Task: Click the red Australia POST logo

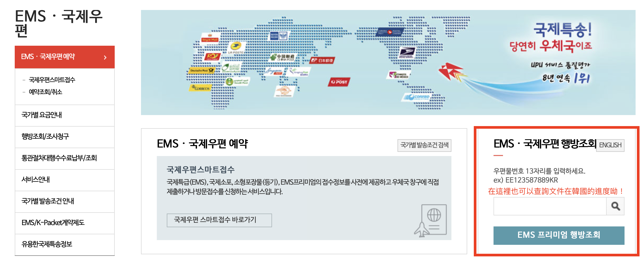Action: tap(339, 82)
